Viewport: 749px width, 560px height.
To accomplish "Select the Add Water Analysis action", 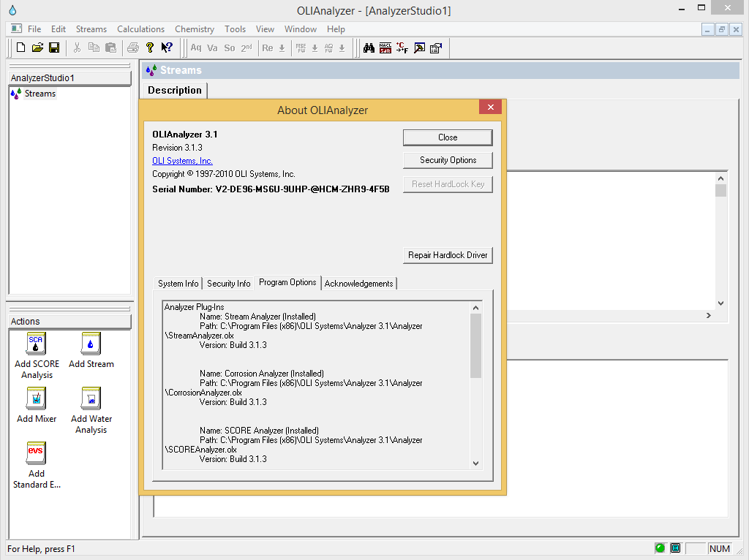I will 90,398.
